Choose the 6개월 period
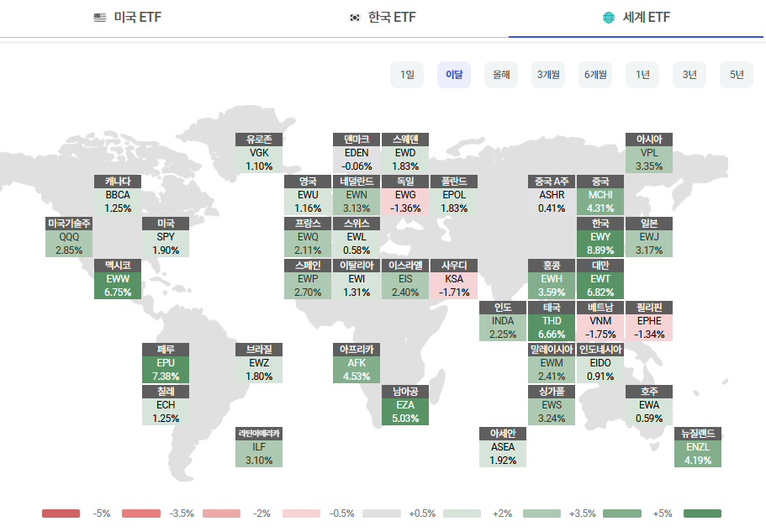The width and height of the screenshot is (766, 532). 595,75
